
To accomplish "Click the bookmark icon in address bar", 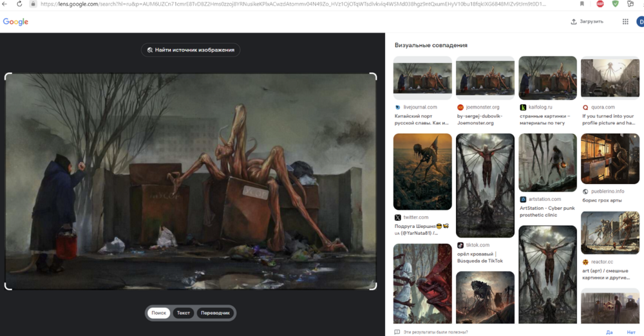I will coord(582,4).
